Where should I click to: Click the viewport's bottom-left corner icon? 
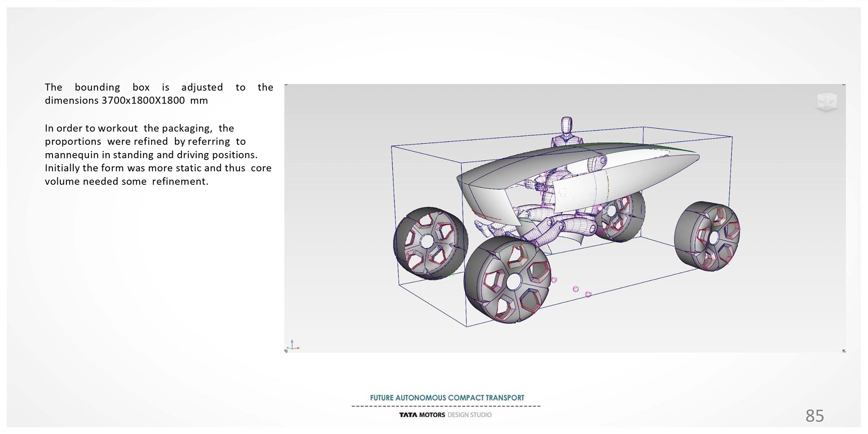(286, 351)
